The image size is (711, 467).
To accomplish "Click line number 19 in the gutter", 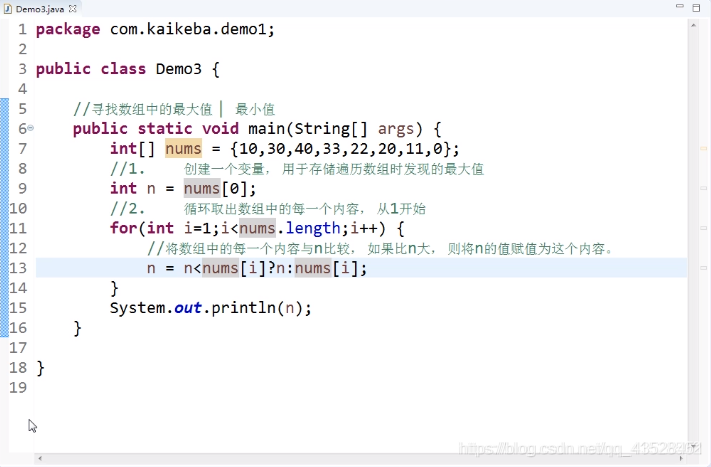I will pyautogui.click(x=18, y=388).
